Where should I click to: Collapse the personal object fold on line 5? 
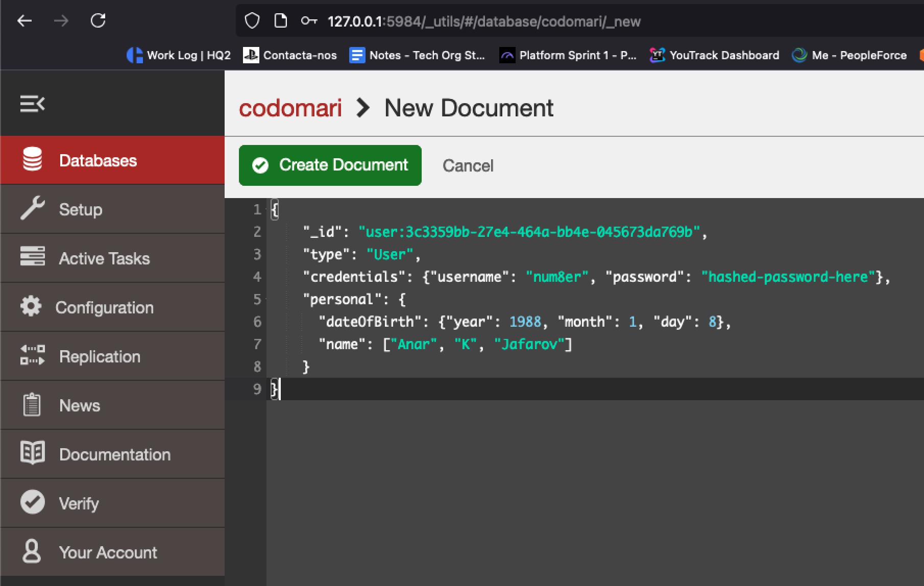268,299
